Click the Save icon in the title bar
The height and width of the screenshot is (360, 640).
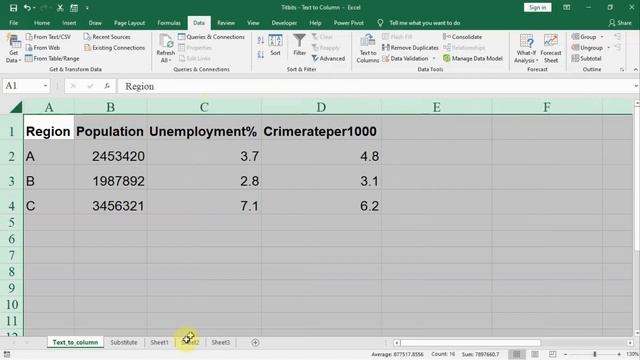(x=13, y=8)
